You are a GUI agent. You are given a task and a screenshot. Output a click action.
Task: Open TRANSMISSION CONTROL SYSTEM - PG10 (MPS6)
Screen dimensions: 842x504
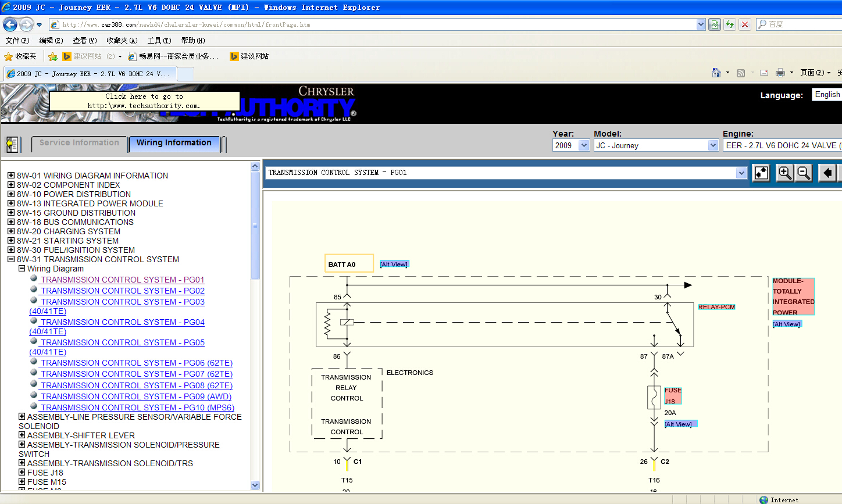[138, 408]
